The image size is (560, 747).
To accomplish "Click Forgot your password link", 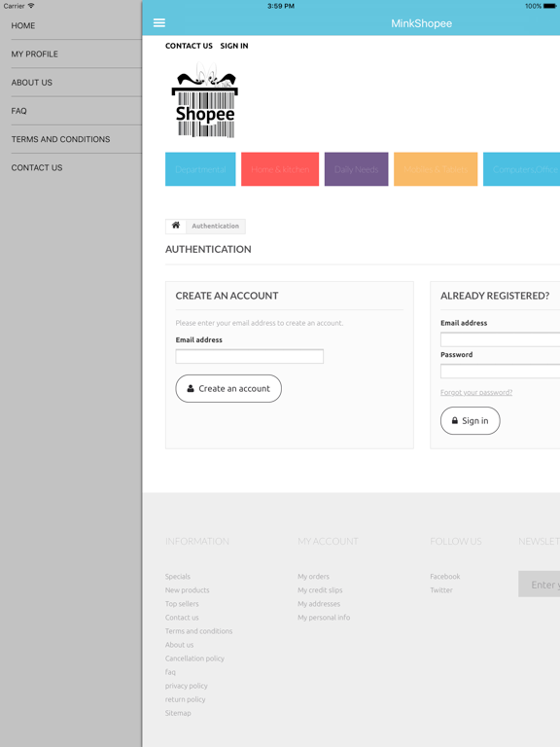I will click(x=476, y=393).
